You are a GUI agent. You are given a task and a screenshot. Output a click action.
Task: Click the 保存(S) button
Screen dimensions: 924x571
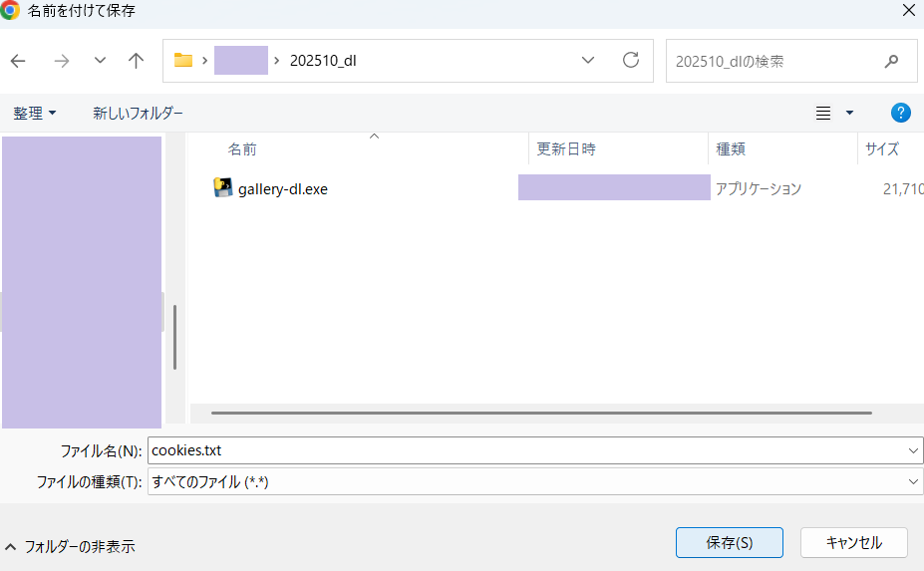[x=730, y=543]
